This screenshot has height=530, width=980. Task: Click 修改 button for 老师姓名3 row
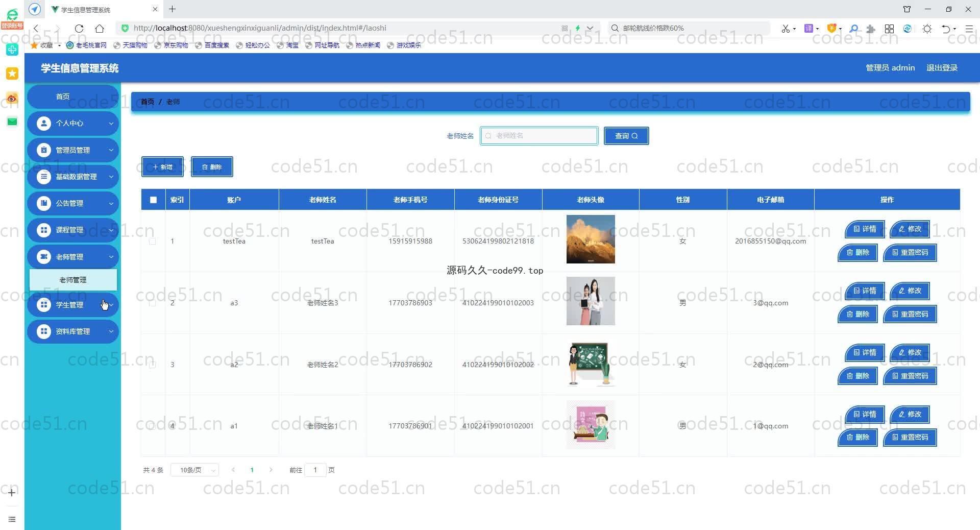tap(910, 291)
